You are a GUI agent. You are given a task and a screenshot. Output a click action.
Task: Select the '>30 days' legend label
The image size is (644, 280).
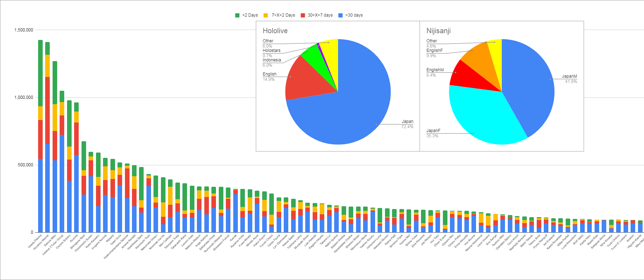click(x=354, y=15)
